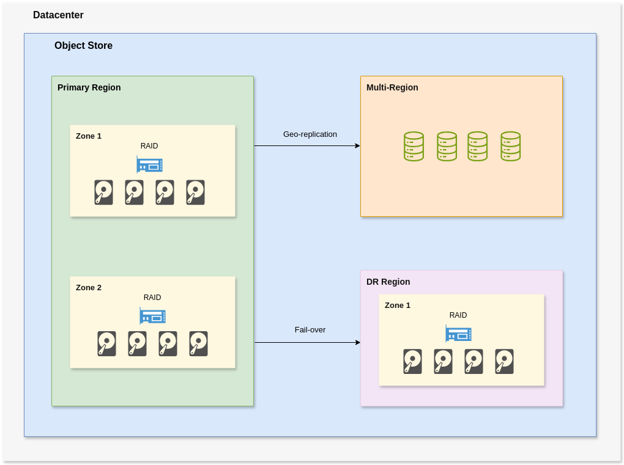Select the Zone 2 label in Primary Region
The width and height of the screenshot is (624, 465).
[x=88, y=288]
